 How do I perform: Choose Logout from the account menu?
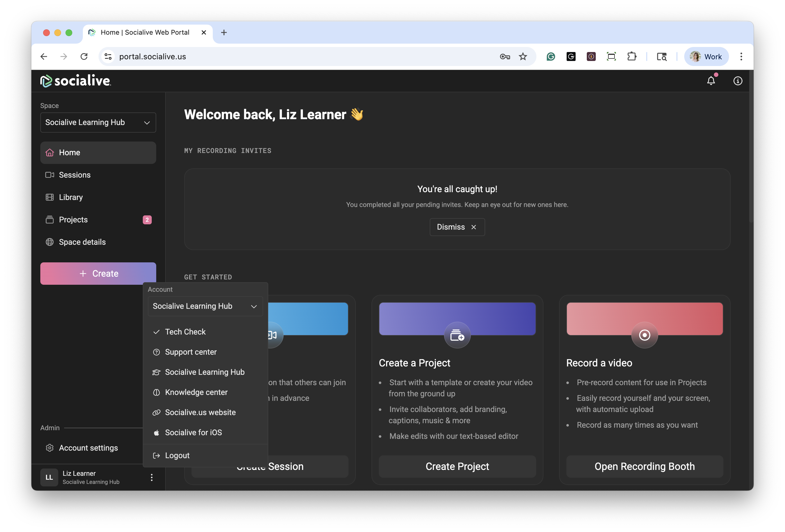pos(177,455)
